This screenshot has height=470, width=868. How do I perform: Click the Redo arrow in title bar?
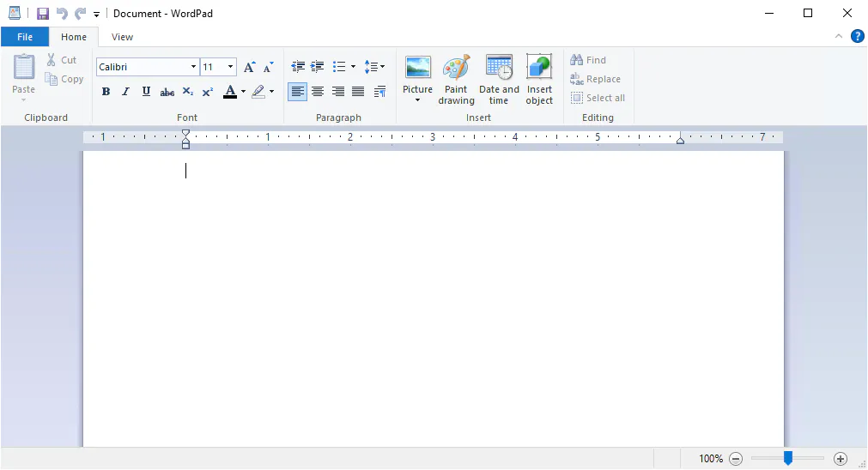click(80, 13)
